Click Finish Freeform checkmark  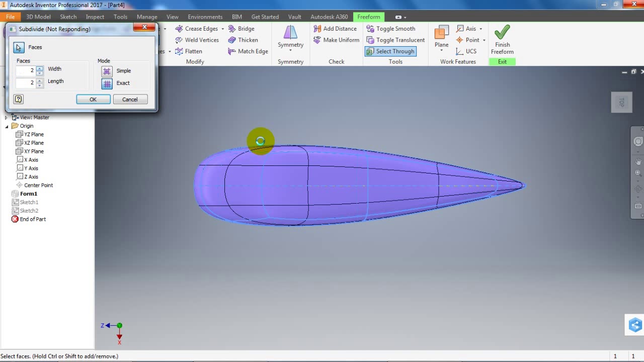502,40
